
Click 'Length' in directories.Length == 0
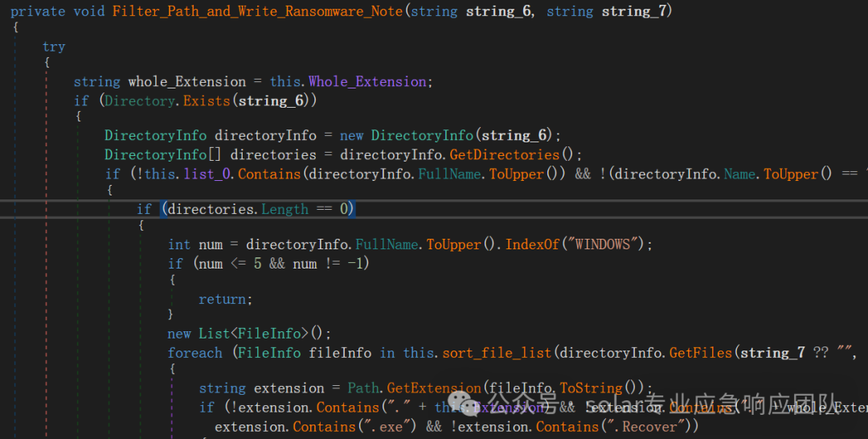(285, 209)
